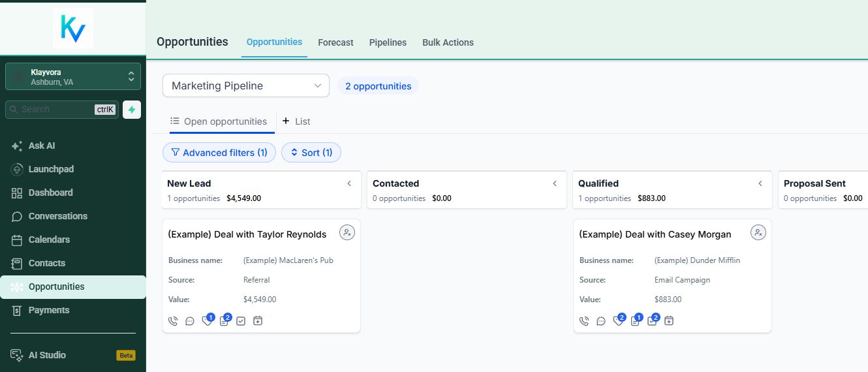Screen dimensions: 868x372
Task: Click the Beta badge next to AI Studio
Action: pyautogui.click(x=126, y=356)
